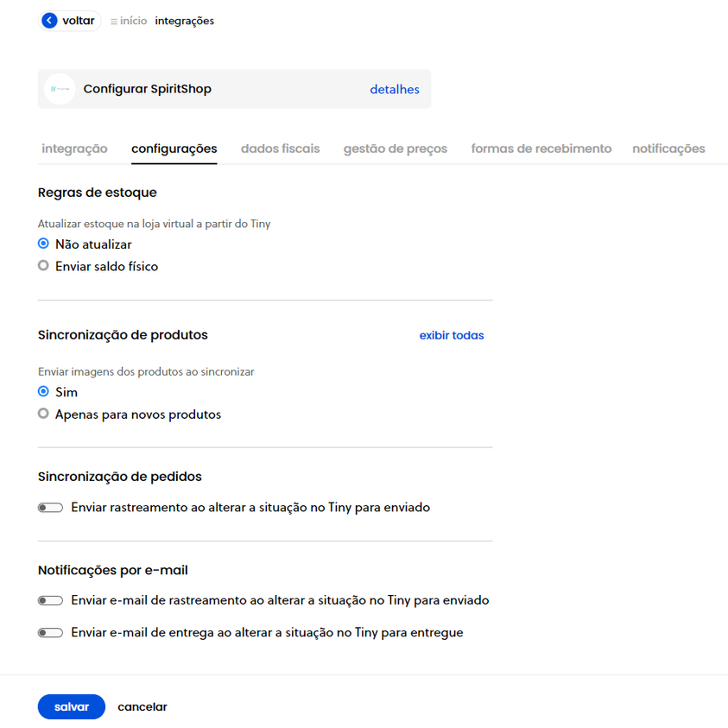Open the detalhes link
The image size is (728, 728).
394,89
